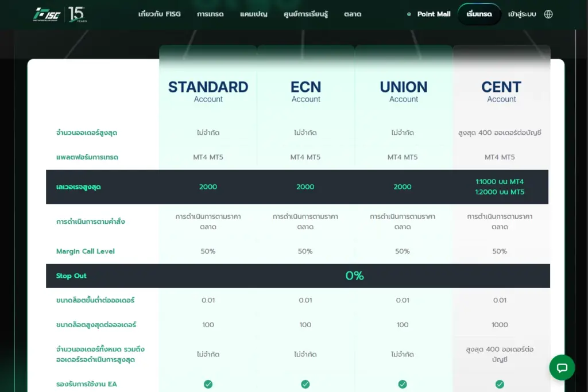This screenshot has width=588, height=392.
Task: Open the live chat bubble
Action: point(562,367)
